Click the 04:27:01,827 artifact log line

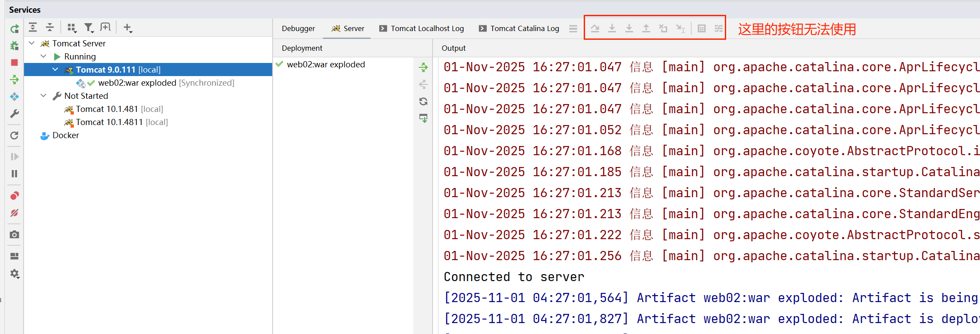tap(712, 319)
